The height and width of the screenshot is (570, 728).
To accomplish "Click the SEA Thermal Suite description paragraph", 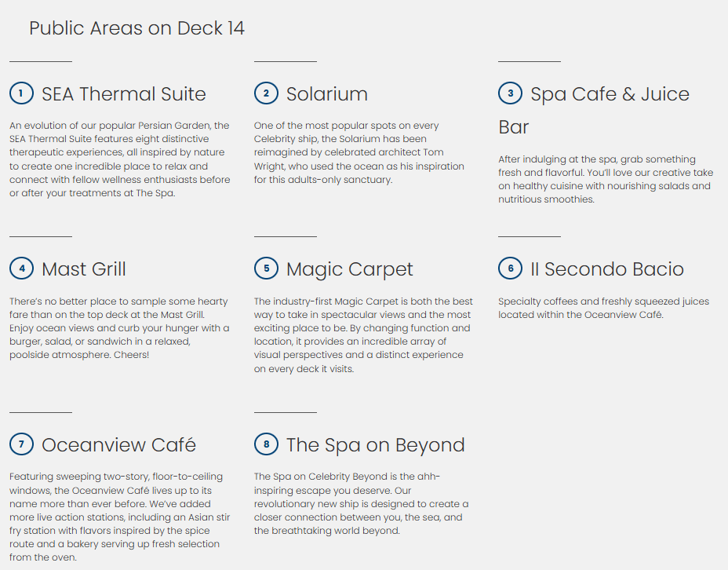I will coord(120,159).
